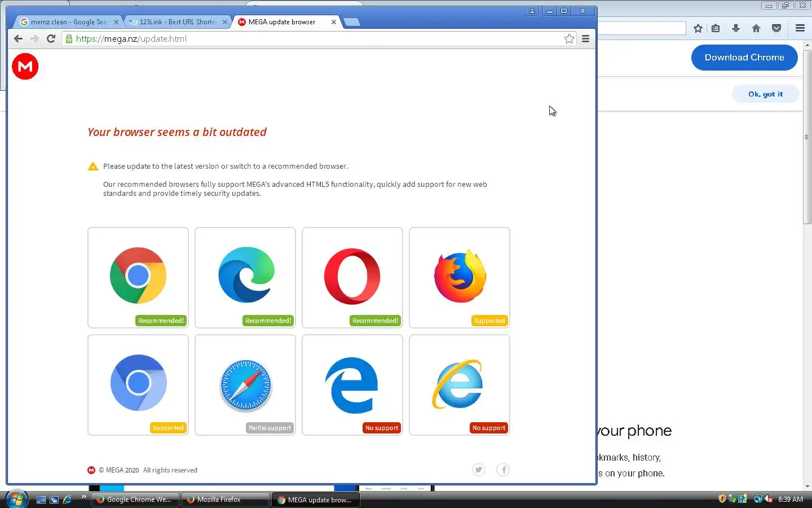Select the new Microsoft Edge browser card
Image resolution: width=812 pixels, height=508 pixels.
click(245, 278)
